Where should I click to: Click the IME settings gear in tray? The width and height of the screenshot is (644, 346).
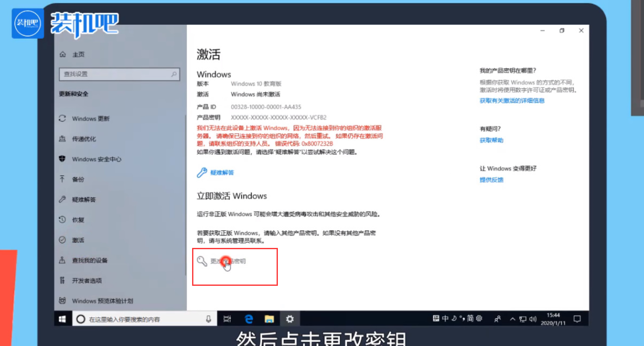tap(479, 319)
